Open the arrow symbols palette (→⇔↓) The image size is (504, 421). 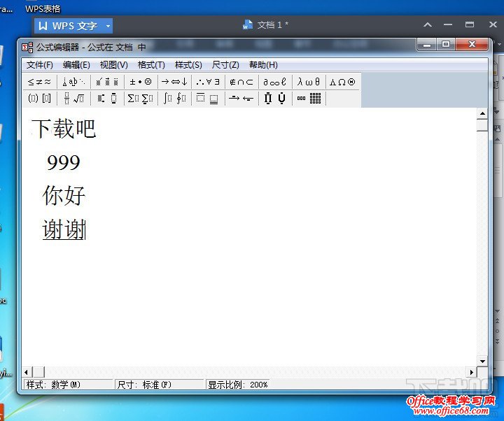tap(174, 82)
